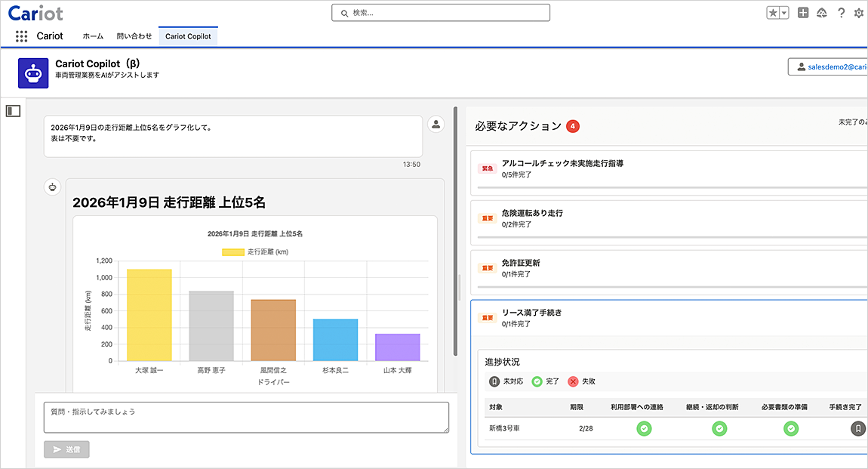This screenshot has height=469, width=868.
Task: Click the Trailhead guidance cloud icon
Action: [x=822, y=13]
